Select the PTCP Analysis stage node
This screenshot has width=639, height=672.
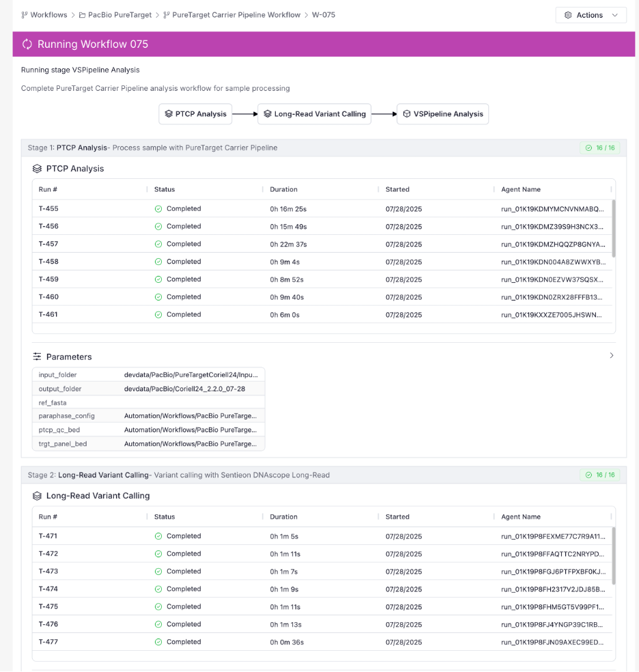pos(195,114)
